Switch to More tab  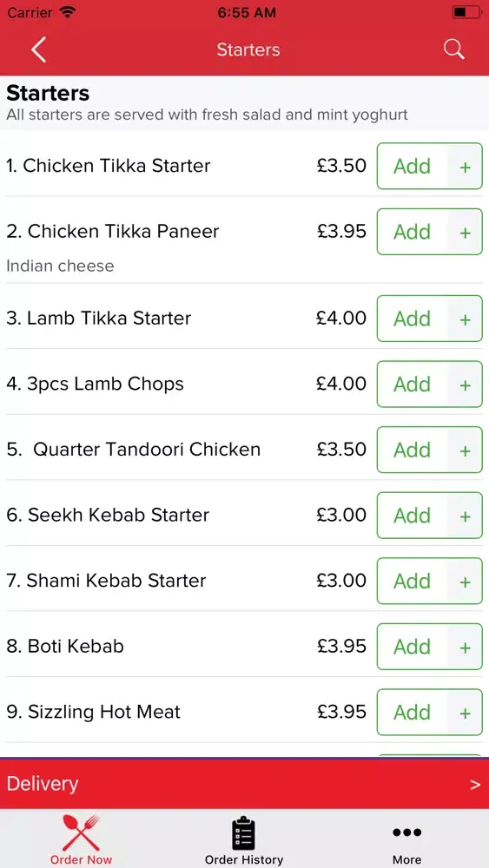(407, 838)
